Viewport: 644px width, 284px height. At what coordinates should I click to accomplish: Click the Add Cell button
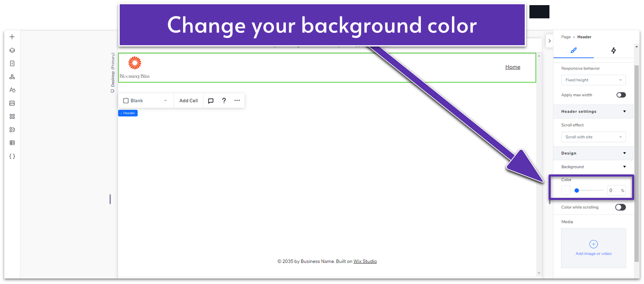pyautogui.click(x=189, y=101)
